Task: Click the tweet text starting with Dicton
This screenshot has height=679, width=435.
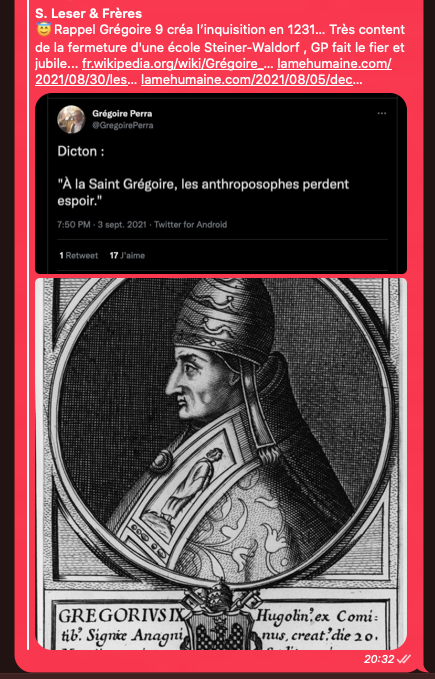Action: (203, 176)
